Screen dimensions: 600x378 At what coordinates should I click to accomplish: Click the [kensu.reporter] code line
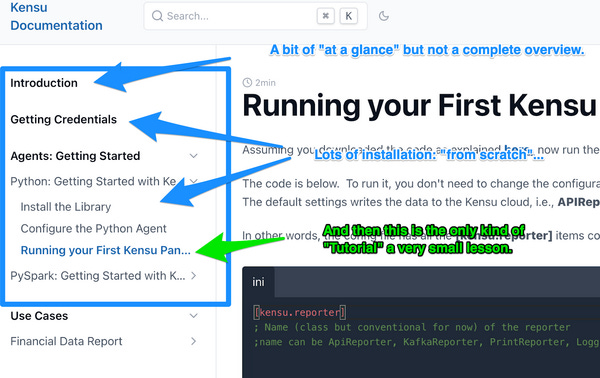click(300, 313)
